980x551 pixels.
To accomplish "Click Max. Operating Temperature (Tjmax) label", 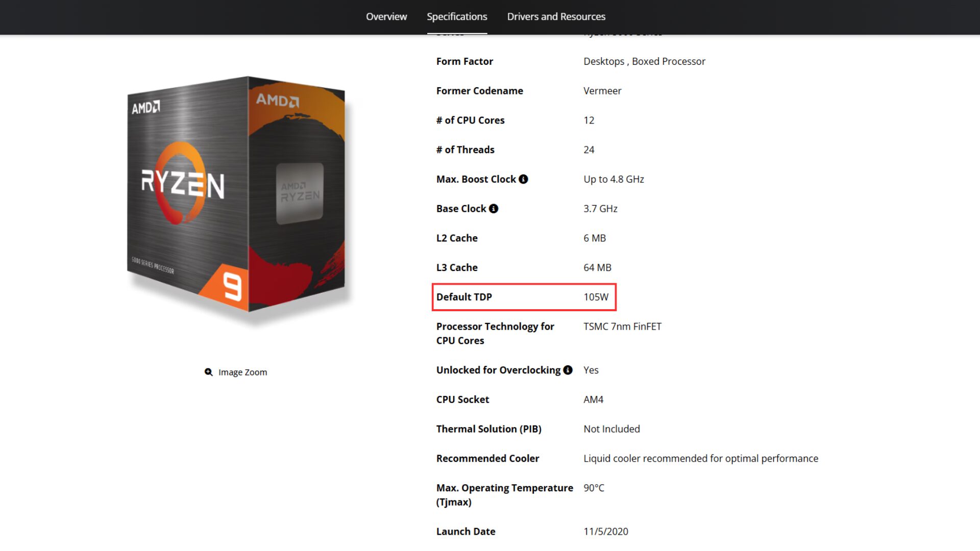I will pyautogui.click(x=505, y=495).
